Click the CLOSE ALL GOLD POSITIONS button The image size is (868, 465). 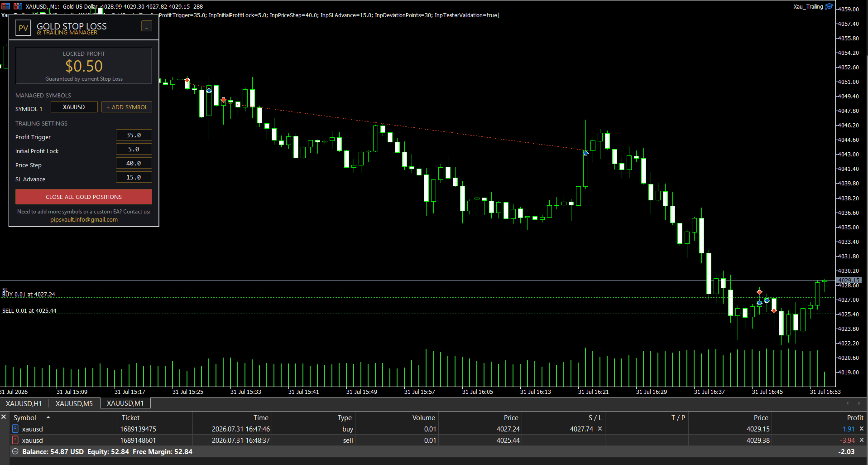pos(84,197)
